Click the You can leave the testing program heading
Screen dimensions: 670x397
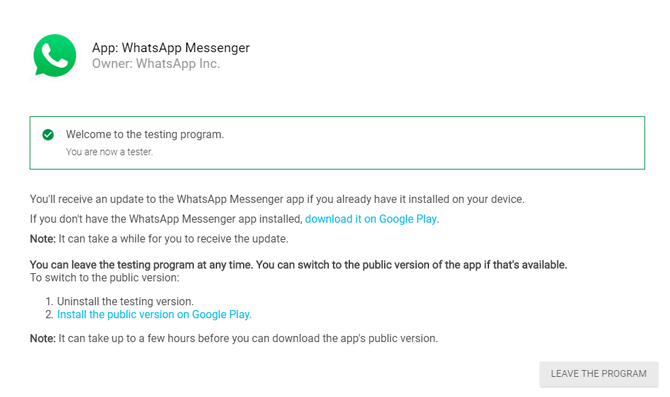pyautogui.click(x=298, y=265)
